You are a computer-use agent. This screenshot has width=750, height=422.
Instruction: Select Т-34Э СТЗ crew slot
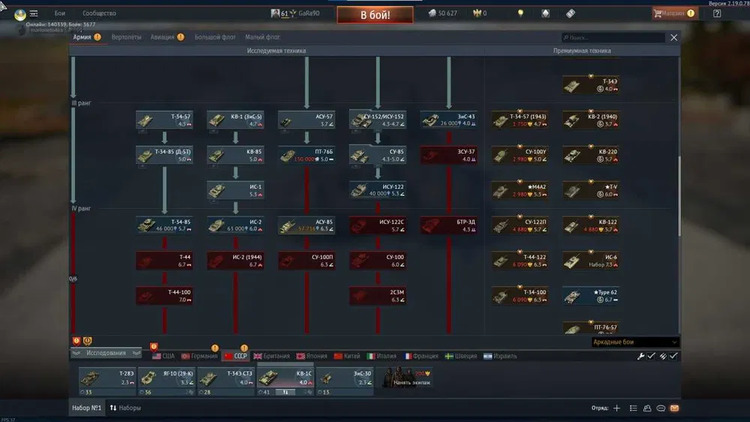(x=226, y=381)
